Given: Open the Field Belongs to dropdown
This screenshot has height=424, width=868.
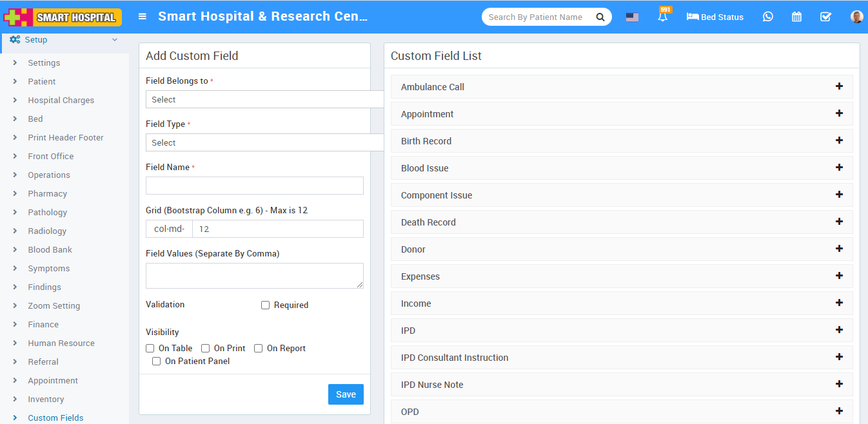Looking at the screenshot, I should [x=264, y=99].
